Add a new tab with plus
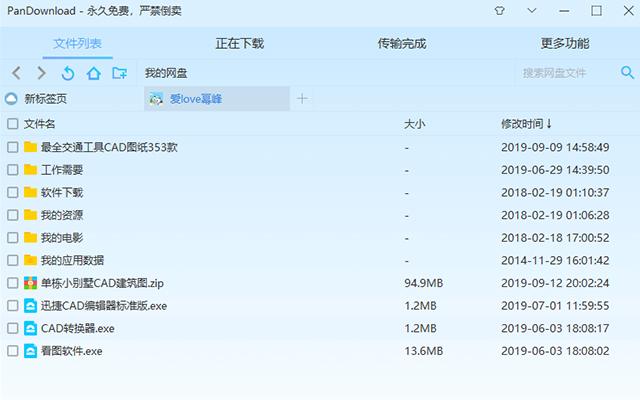The height and width of the screenshot is (400, 640). click(x=302, y=98)
